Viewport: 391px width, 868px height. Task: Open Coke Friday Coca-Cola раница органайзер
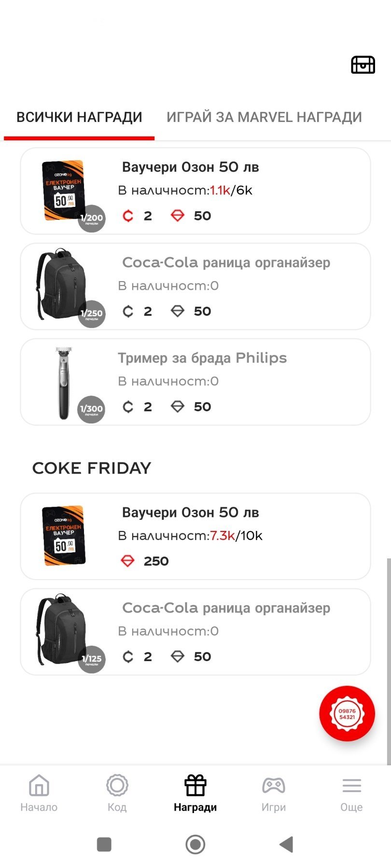pyautogui.click(x=241, y=632)
